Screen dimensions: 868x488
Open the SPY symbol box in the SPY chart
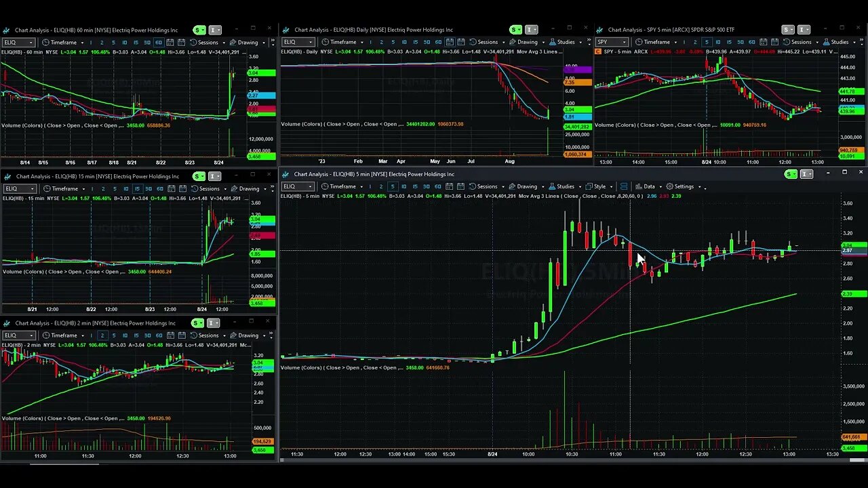click(x=612, y=42)
